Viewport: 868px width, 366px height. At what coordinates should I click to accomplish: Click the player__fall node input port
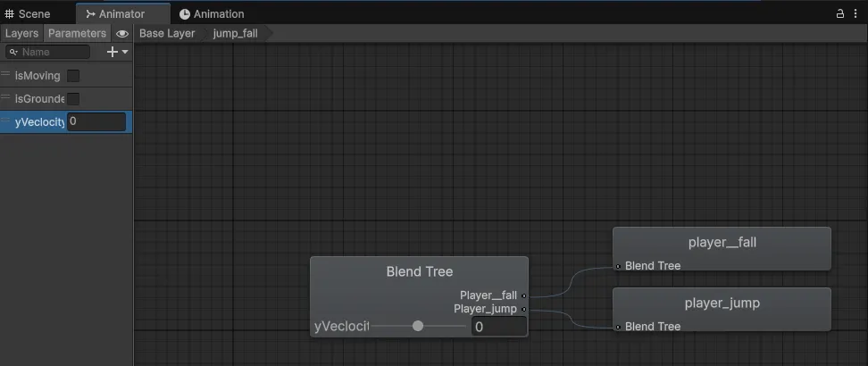pyautogui.click(x=618, y=266)
